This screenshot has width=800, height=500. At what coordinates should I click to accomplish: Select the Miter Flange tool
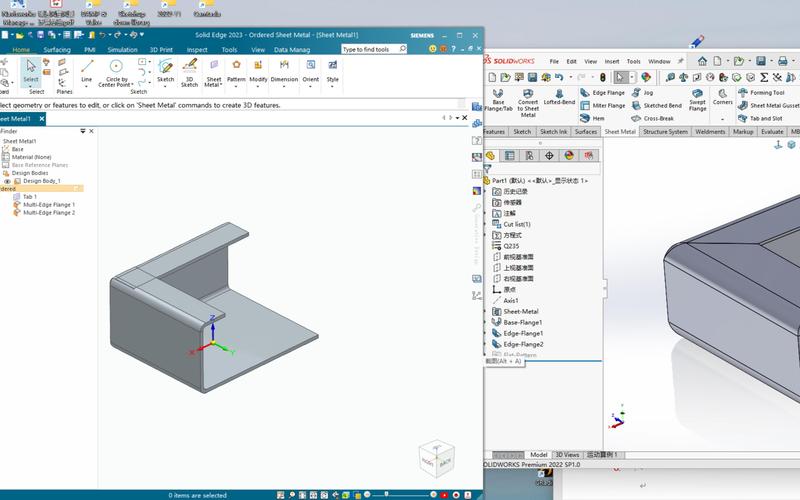pyautogui.click(x=603, y=105)
